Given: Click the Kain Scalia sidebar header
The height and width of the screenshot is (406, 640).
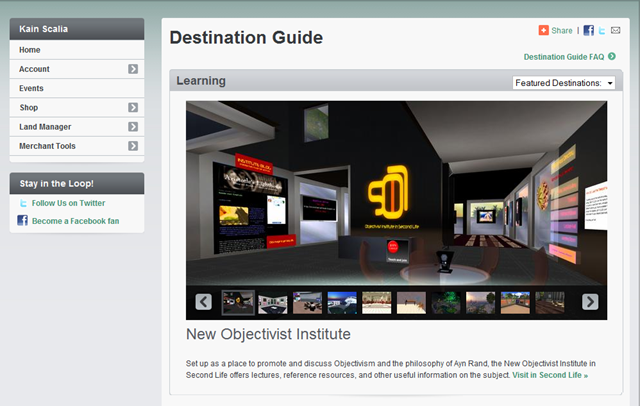Looking at the screenshot, I should tap(77, 29).
